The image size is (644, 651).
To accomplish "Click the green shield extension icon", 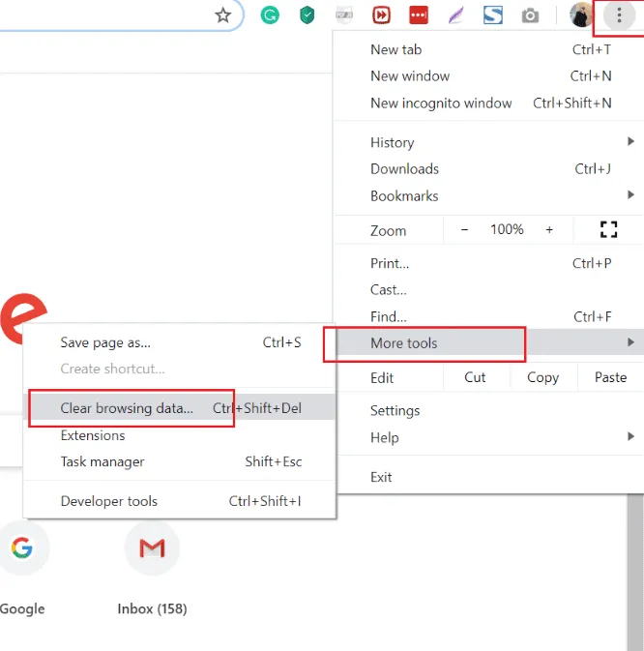I will pos(307,15).
